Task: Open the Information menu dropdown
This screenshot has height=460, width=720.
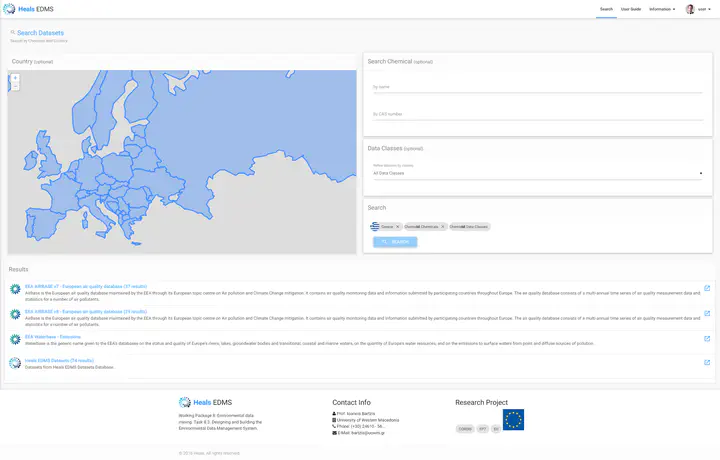Action: (x=662, y=9)
